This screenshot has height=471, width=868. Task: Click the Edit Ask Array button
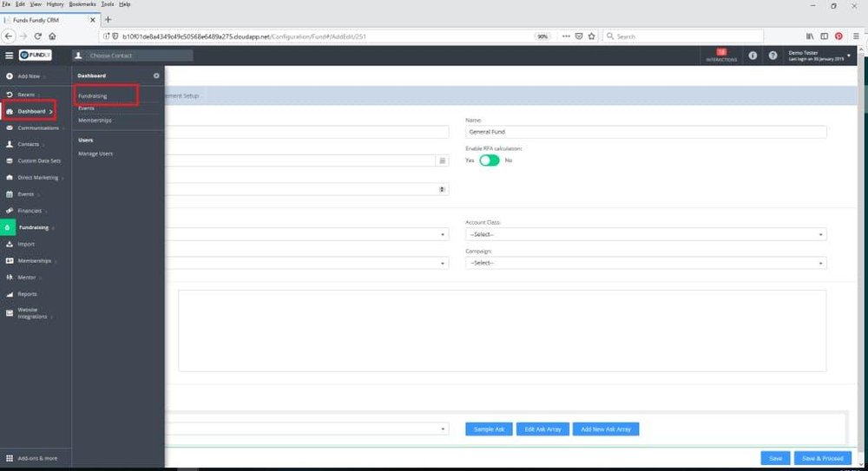coord(542,429)
